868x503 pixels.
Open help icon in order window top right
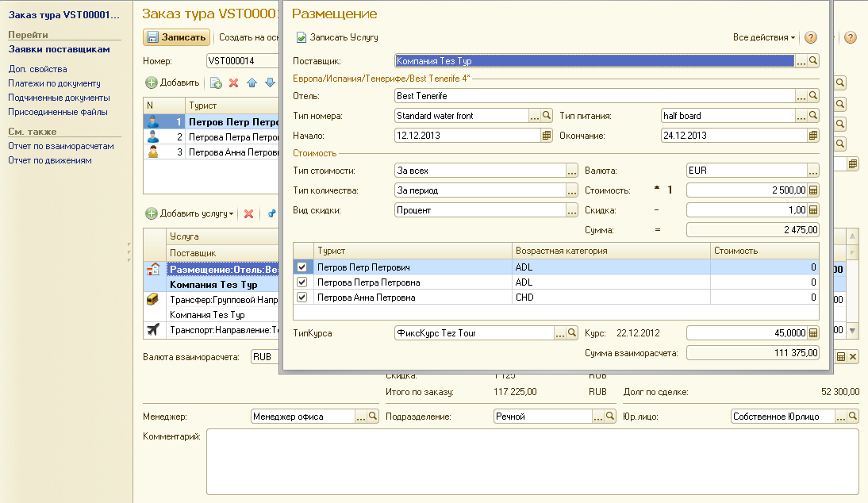click(851, 37)
